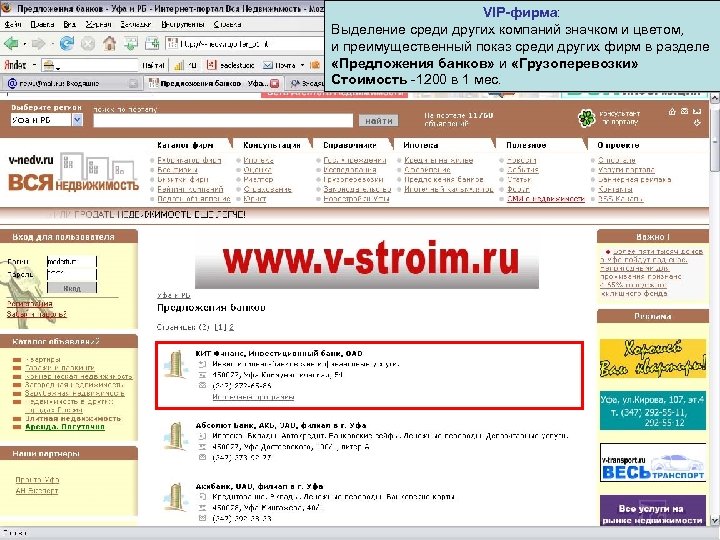Viewport: 720px width, 540px height.
Task: Click the yellow Хорошей Вам квартиры ad banner
Action: [652, 359]
